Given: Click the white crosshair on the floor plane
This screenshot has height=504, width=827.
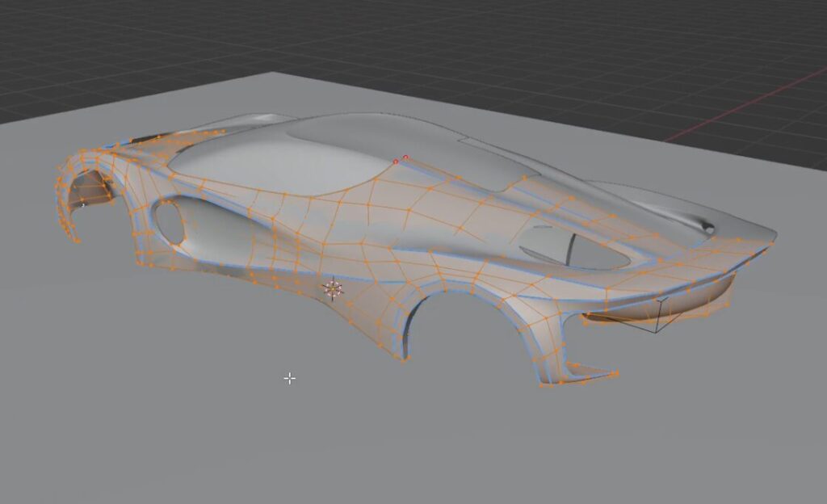Looking at the screenshot, I should click(290, 378).
